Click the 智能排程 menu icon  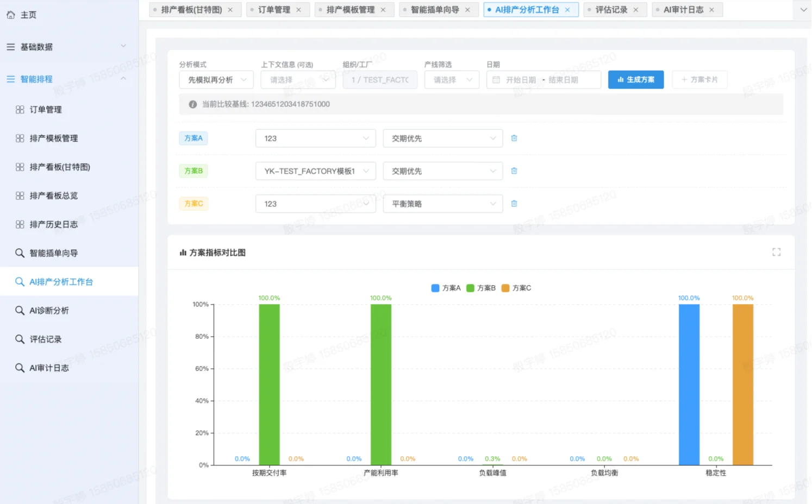pos(11,79)
